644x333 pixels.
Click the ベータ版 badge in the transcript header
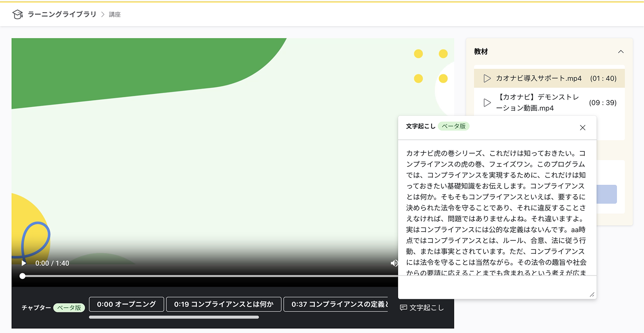click(453, 126)
